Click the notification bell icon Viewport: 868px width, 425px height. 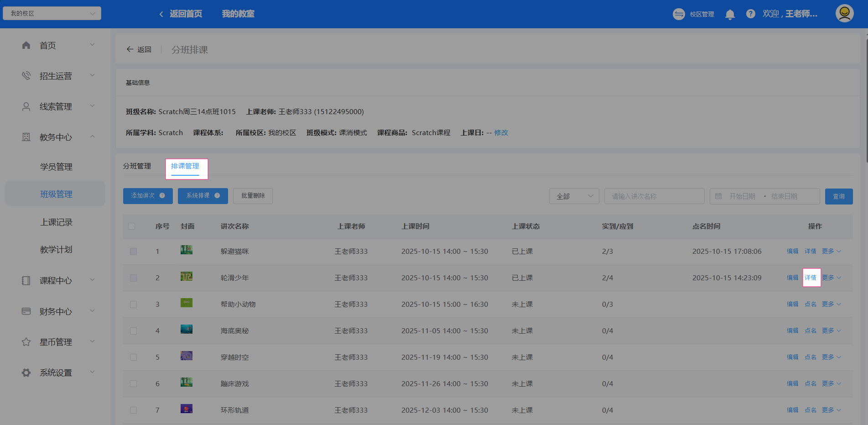click(x=730, y=14)
